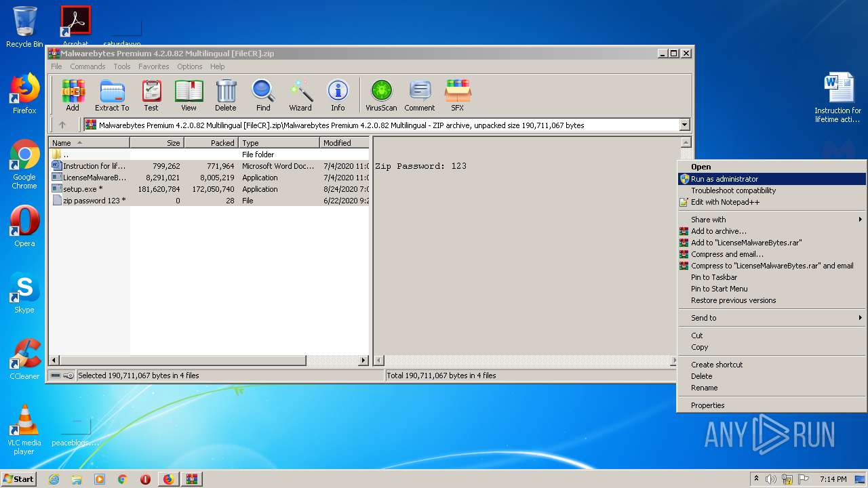
Task: Choose Compress and email...
Action: (x=772, y=254)
